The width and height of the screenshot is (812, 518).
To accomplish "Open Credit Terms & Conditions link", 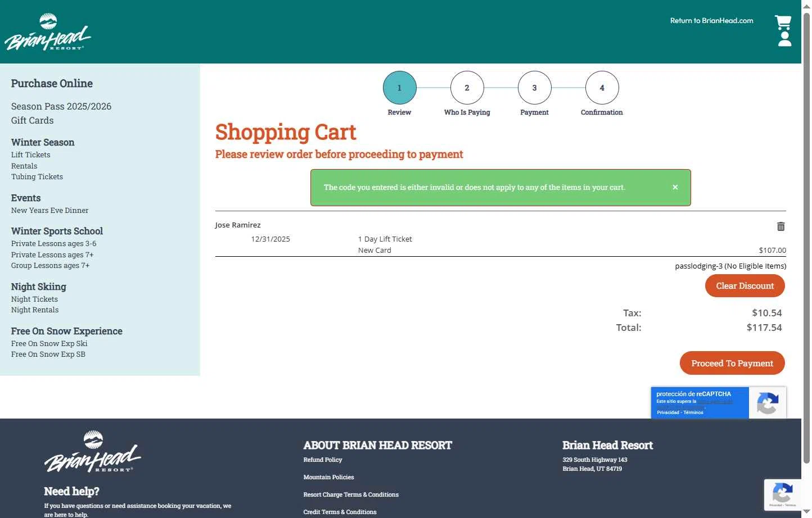I will [x=340, y=512].
